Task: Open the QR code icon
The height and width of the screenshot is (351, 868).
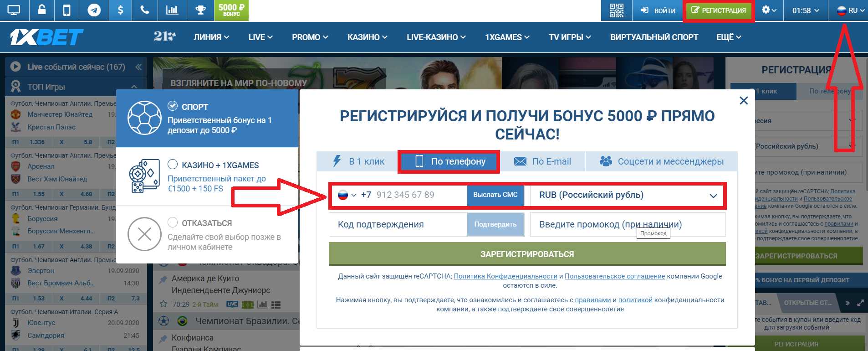Action: [617, 10]
